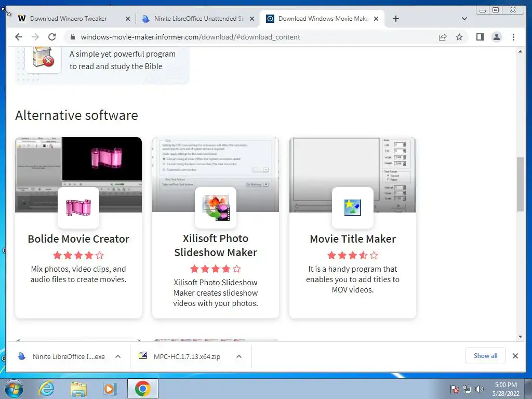532x399 pixels.
Task: Click Bolide Movie Creator star rating
Action: 78,255
